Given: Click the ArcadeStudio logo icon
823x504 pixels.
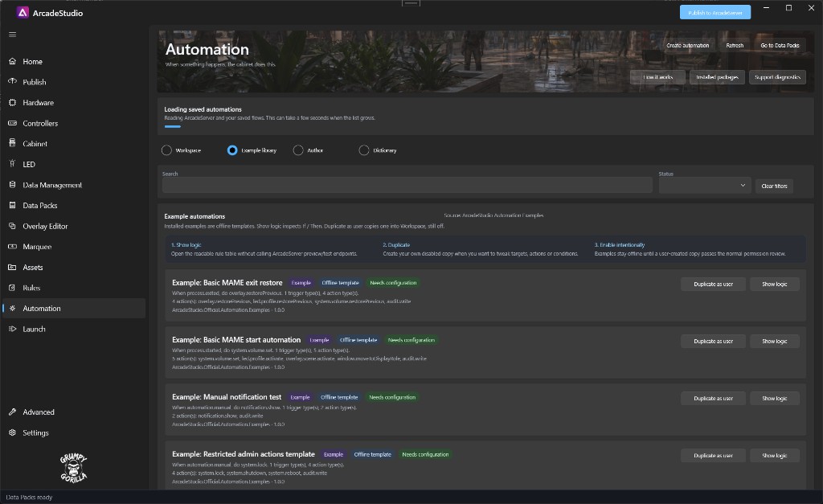Looking at the screenshot, I should pos(23,13).
